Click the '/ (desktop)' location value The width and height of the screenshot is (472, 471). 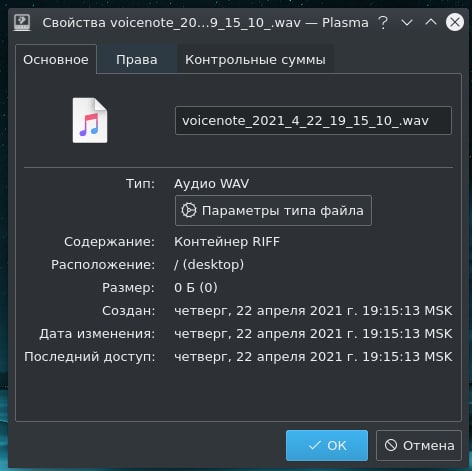209,265
